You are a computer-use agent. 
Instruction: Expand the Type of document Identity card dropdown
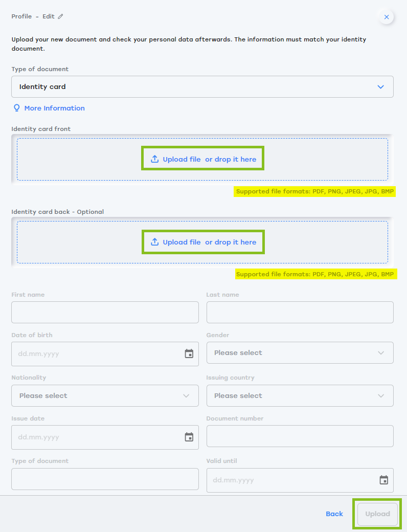pyautogui.click(x=202, y=87)
